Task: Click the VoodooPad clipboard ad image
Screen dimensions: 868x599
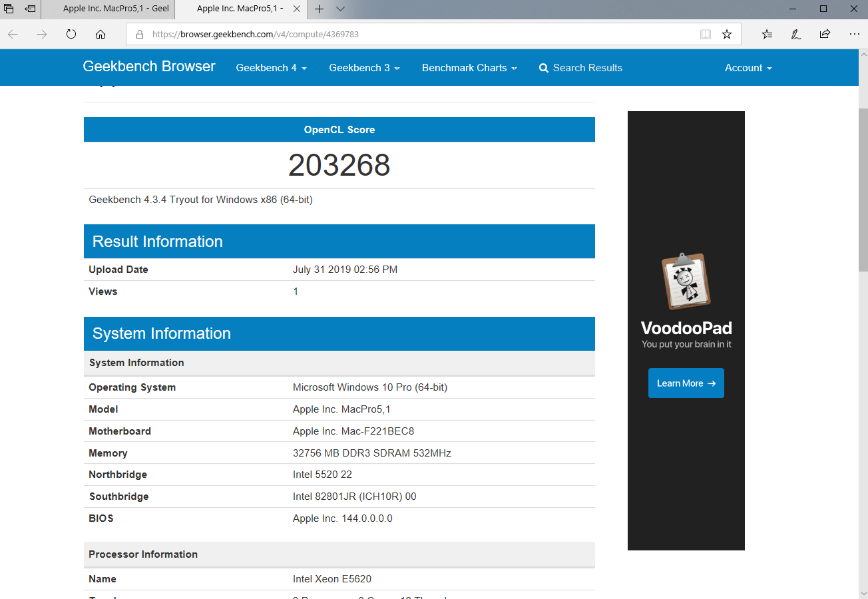Action: 686,282
